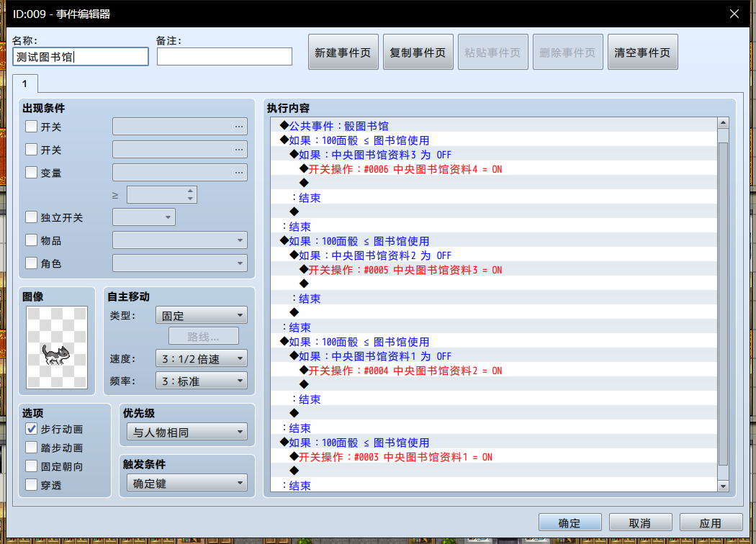This screenshot has height=544, width=756.
Task: Click 确定 button
Action: pos(570,523)
